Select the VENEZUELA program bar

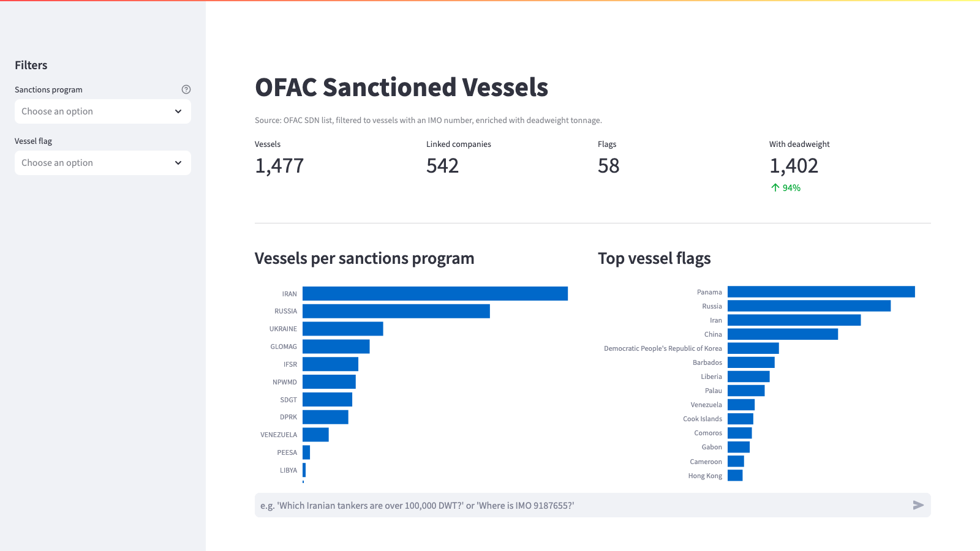point(315,435)
